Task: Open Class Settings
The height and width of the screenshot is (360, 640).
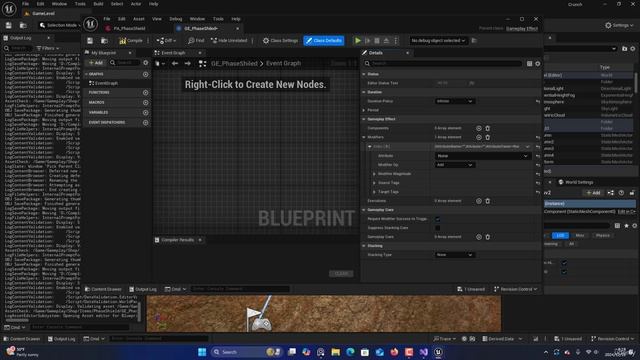Action: point(280,41)
